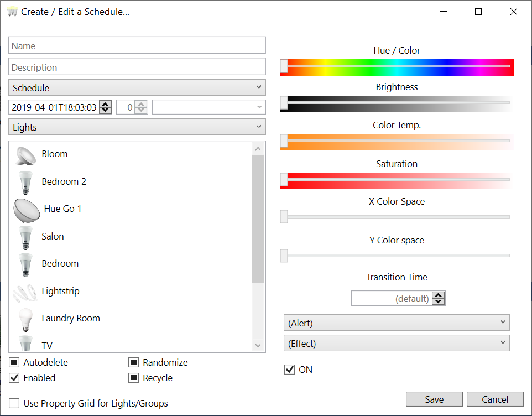
Task: Click the lights list scroll down arrow
Action: click(x=258, y=345)
